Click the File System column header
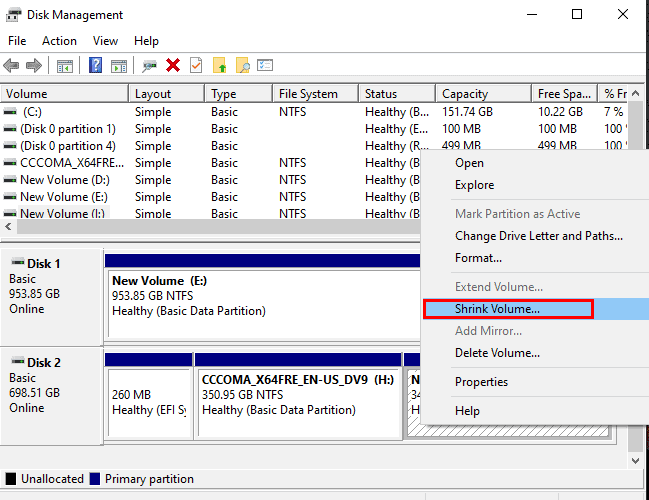The width and height of the screenshot is (649, 500). point(315,94)
